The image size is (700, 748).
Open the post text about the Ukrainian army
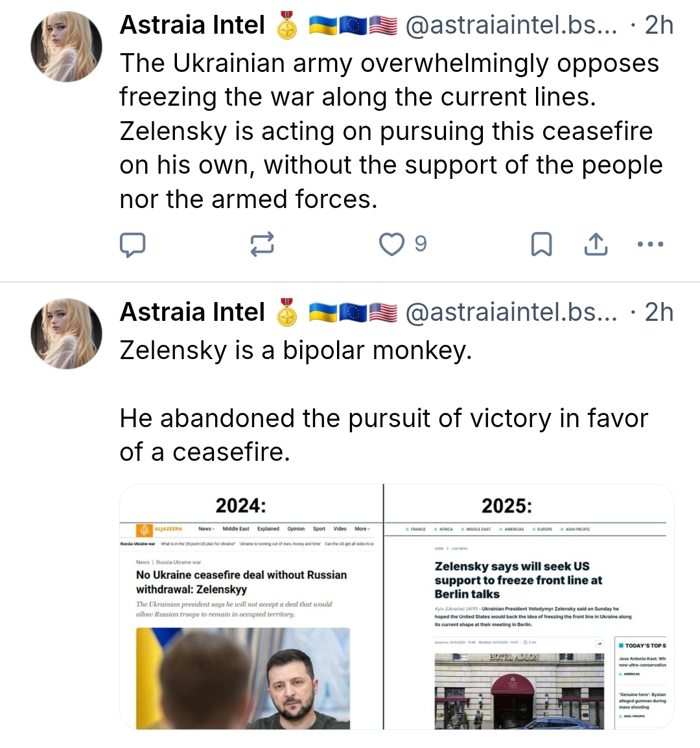click(389, 131)
